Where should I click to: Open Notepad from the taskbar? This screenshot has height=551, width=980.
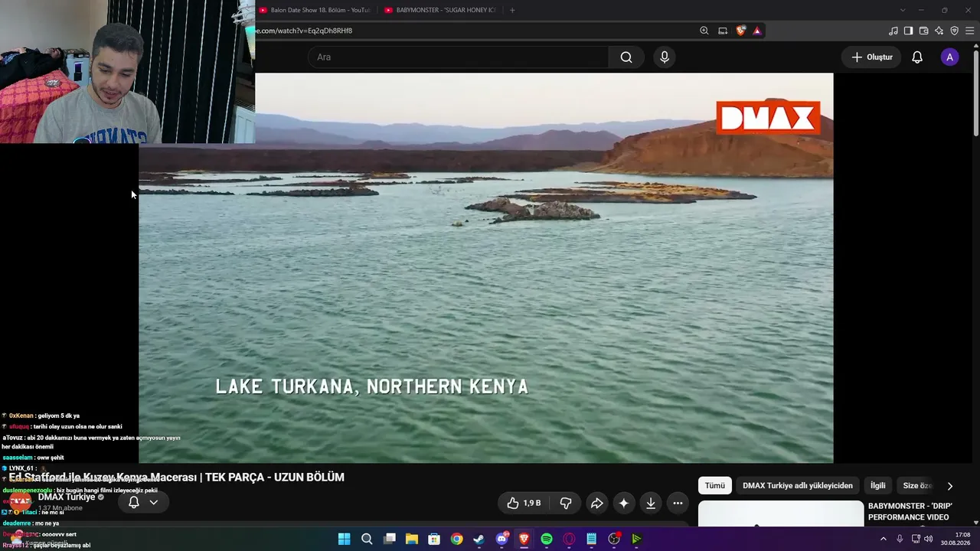591,539
